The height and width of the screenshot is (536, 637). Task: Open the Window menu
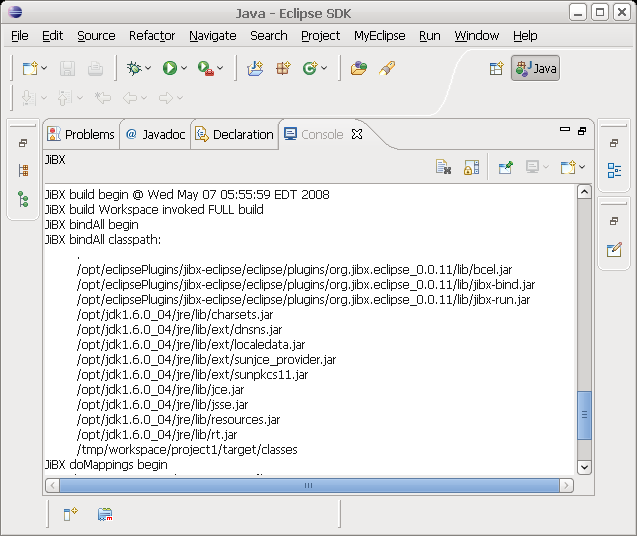(477, 36)
